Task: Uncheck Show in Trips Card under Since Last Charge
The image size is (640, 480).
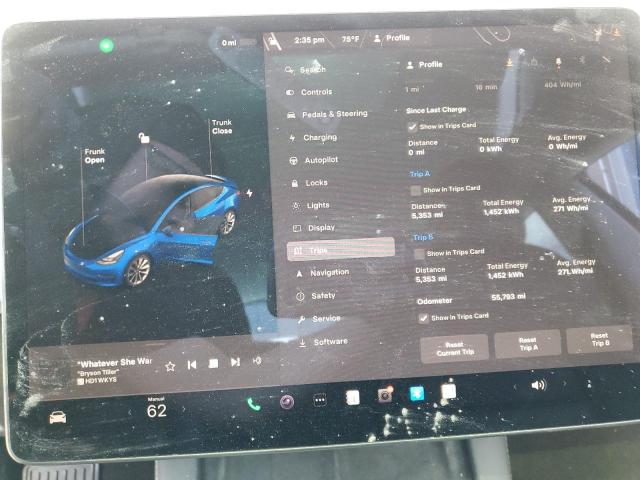Action: click(x=412, y=127)
